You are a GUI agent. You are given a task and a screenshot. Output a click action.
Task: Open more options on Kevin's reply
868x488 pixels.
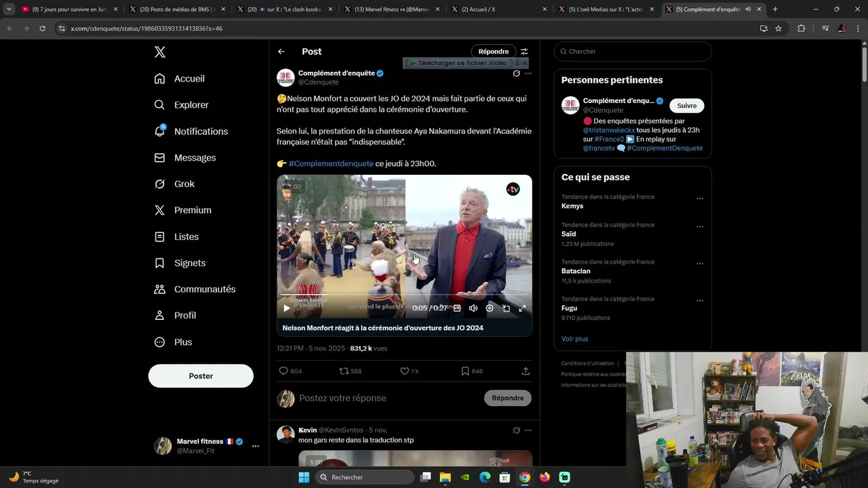coord(528,430)
